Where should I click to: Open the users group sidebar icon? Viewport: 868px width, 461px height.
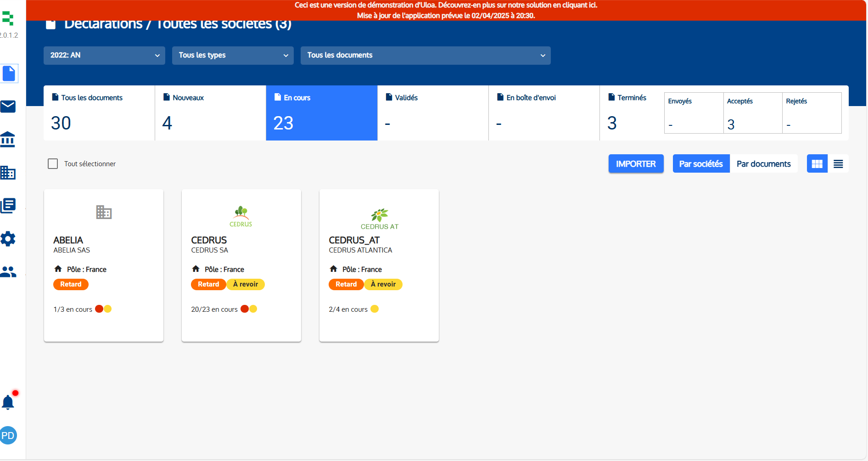8,272
